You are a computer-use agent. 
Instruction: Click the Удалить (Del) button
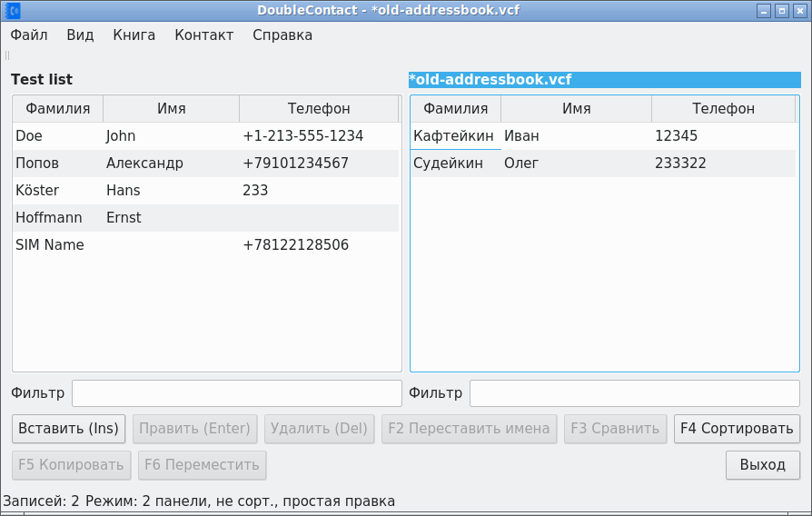319,429
